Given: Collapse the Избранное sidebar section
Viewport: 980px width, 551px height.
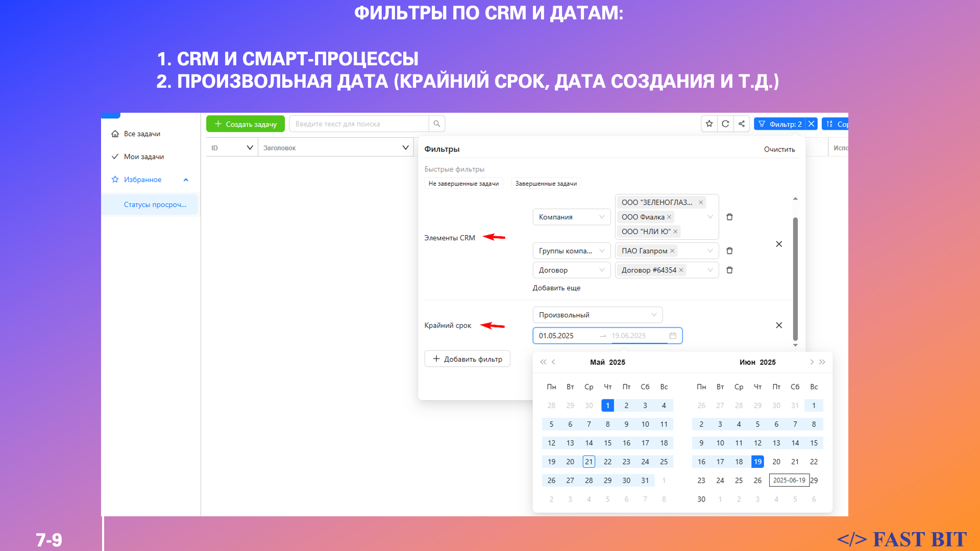Looking at the screenshot, I should click(x=186, y=180).
